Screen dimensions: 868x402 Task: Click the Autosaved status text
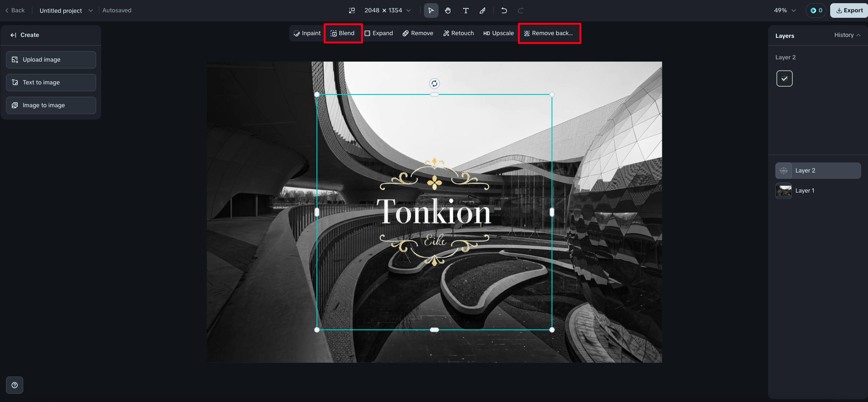coord(117,10)
